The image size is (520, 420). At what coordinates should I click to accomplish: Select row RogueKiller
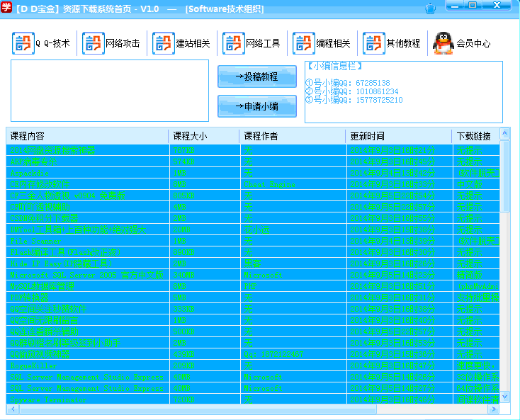pos(253,365)
